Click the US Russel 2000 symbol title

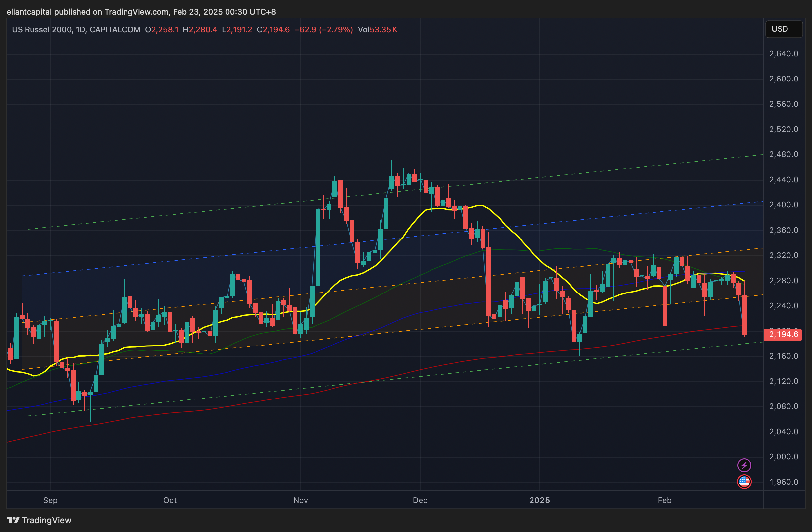pos(42,30)
